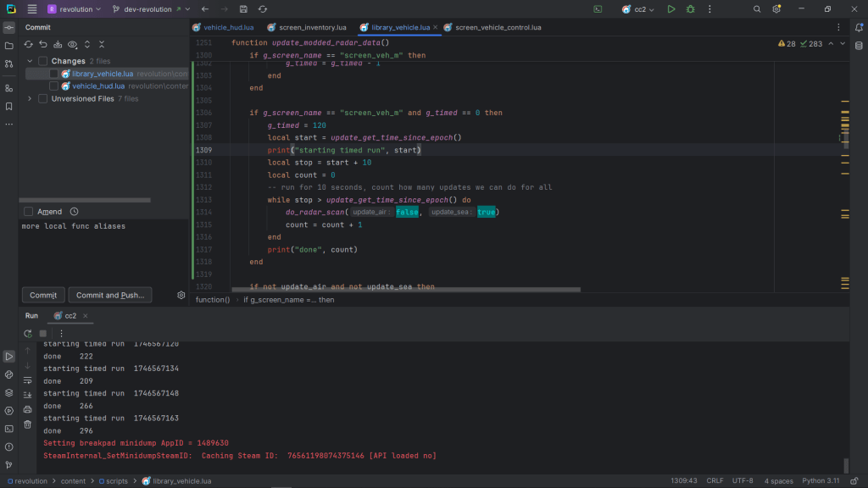
Task: Expand the Unversioned Files node
Action: point(30,98)
